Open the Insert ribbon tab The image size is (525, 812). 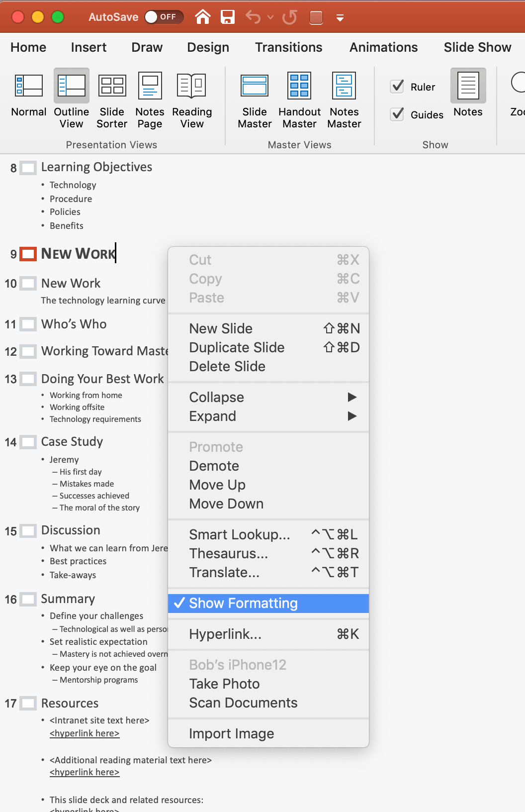pyautogui.click(x=88, y=47)
